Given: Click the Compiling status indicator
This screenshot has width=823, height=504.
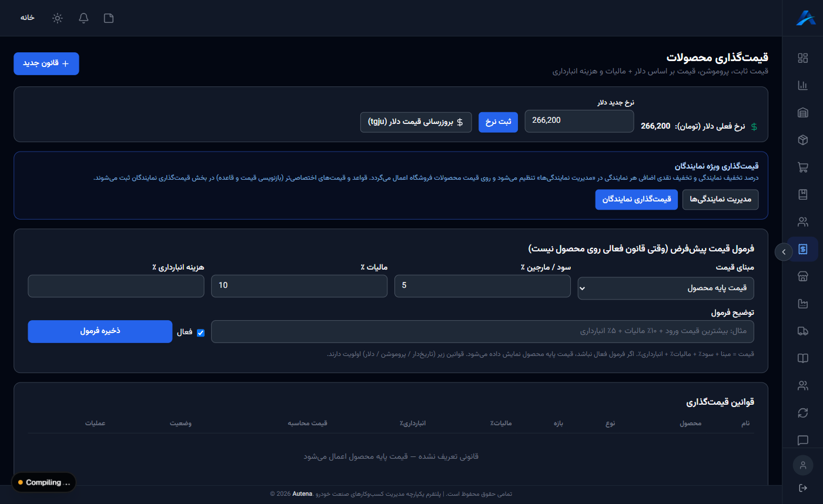Looking at the screenshot, I should (44, 482).
